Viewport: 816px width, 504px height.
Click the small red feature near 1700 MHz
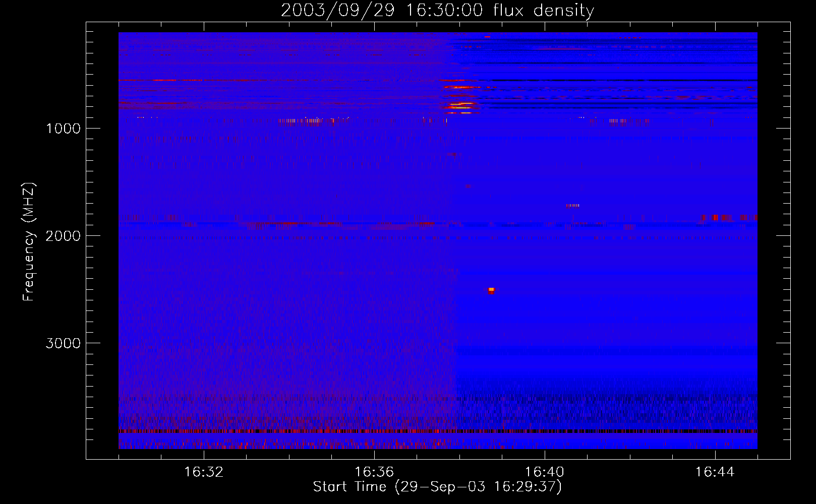(x=573, y=205)
